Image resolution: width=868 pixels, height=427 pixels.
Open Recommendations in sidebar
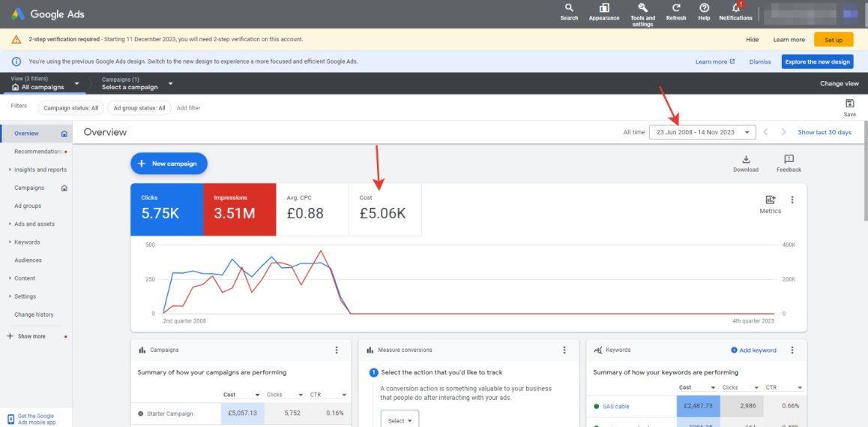pyautogui.click(x=37, y=152)
